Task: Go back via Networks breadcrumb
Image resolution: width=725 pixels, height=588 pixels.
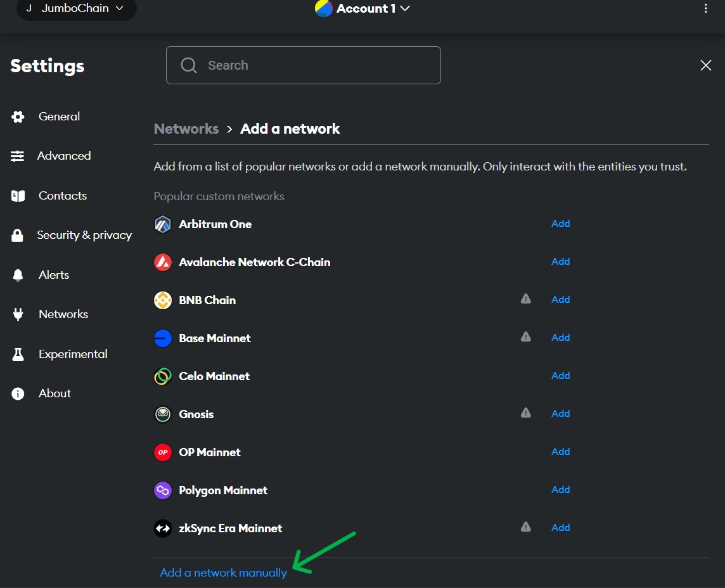Action: (186, 129)
